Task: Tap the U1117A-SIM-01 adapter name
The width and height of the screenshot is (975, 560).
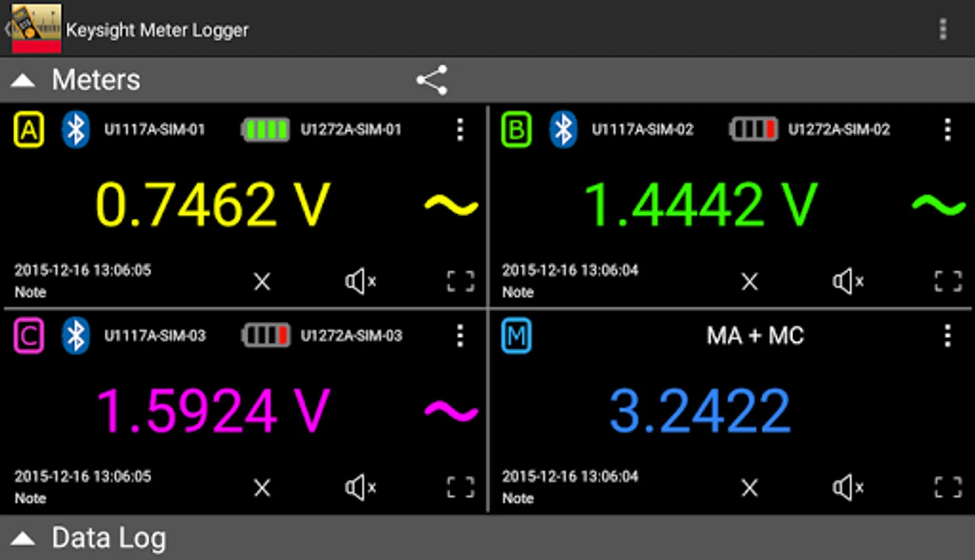Action: tap(154, 129)
